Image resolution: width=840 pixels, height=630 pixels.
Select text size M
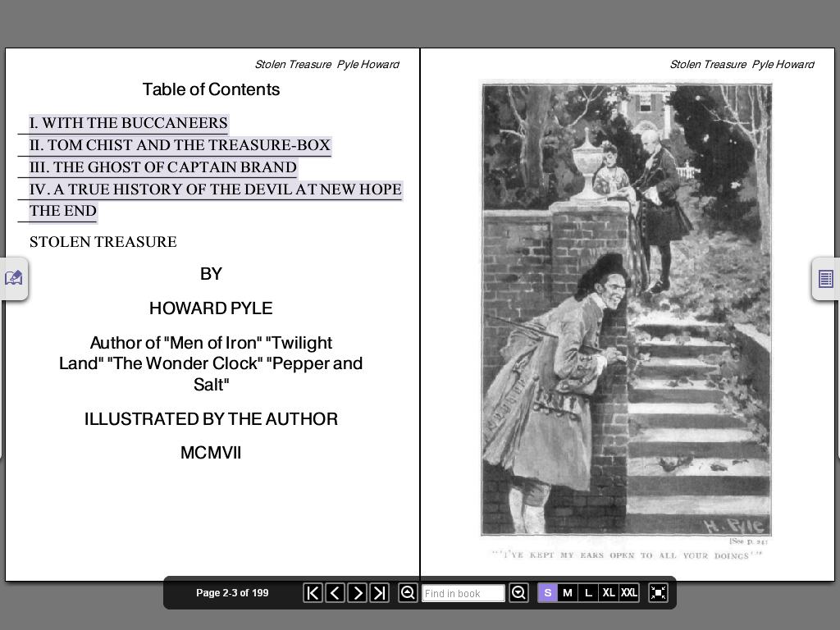coord(568,593)
